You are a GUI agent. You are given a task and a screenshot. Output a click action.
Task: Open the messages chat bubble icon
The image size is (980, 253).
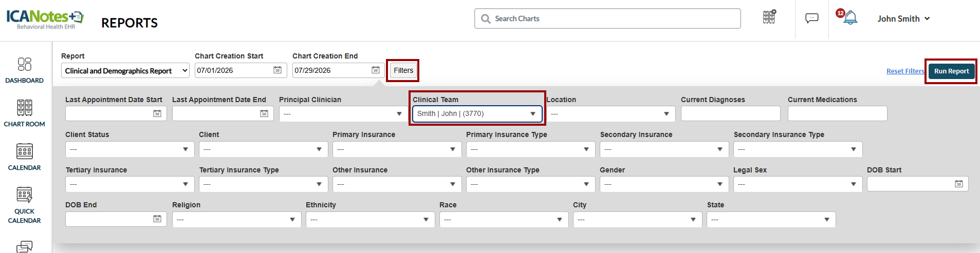coord(812,18)
